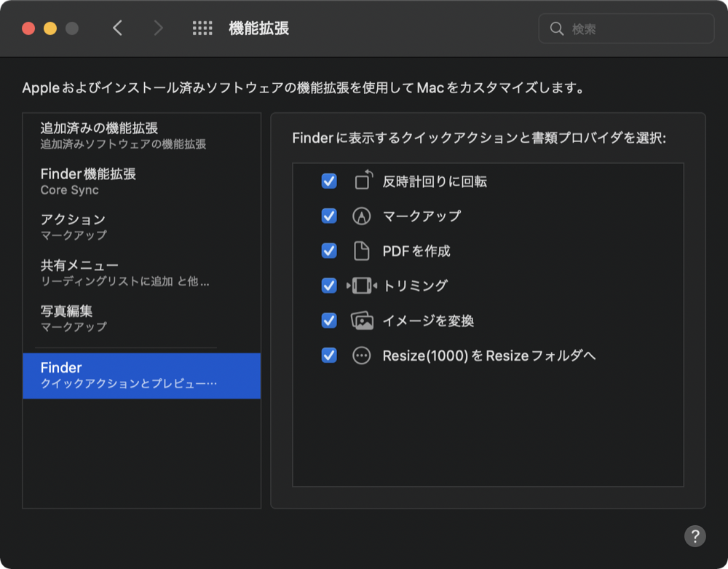728x569 pixels.
Task: Disable the PDFを作成 quick action
Action: pos(329,251)
